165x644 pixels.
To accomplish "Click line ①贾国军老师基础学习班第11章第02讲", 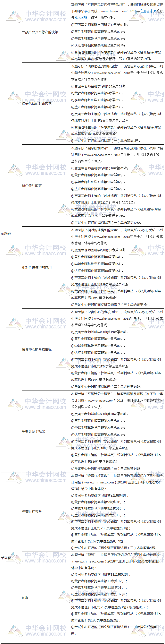I will coord(101,575).
